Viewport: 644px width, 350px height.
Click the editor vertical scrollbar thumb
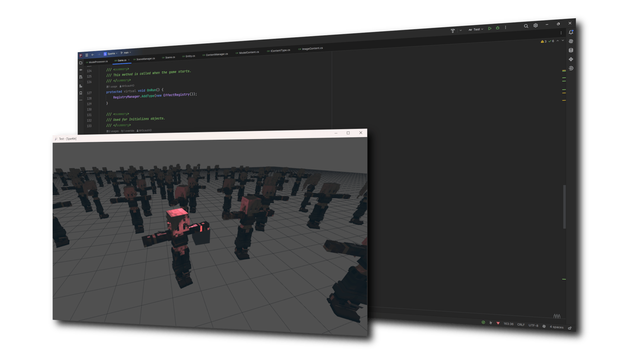(x=564, y=207)
